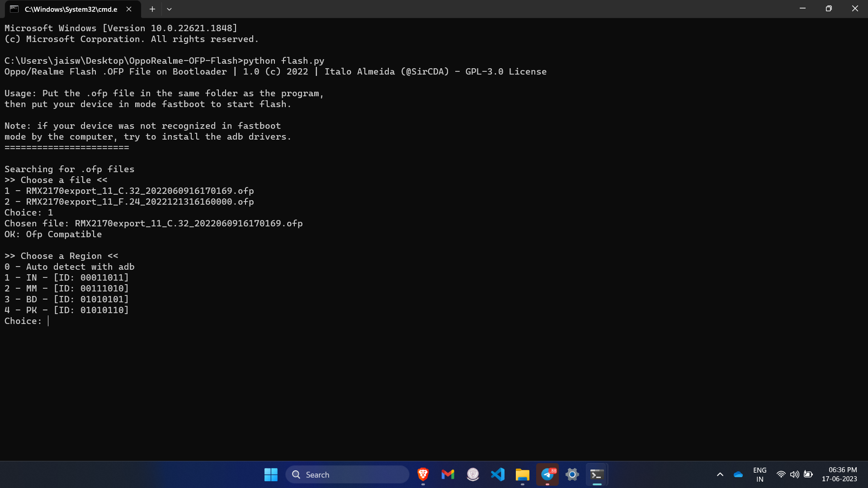868x488 pixels.
Task: Open clock and date 06:36 PM
Action: [x=840, y=474]
